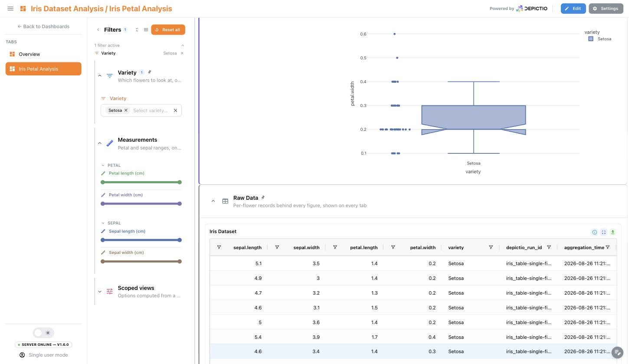This screenshot has width=629, height=364.
Task: Toggle Setosa legend entry in box plot
Action: (x=600, y=39)
